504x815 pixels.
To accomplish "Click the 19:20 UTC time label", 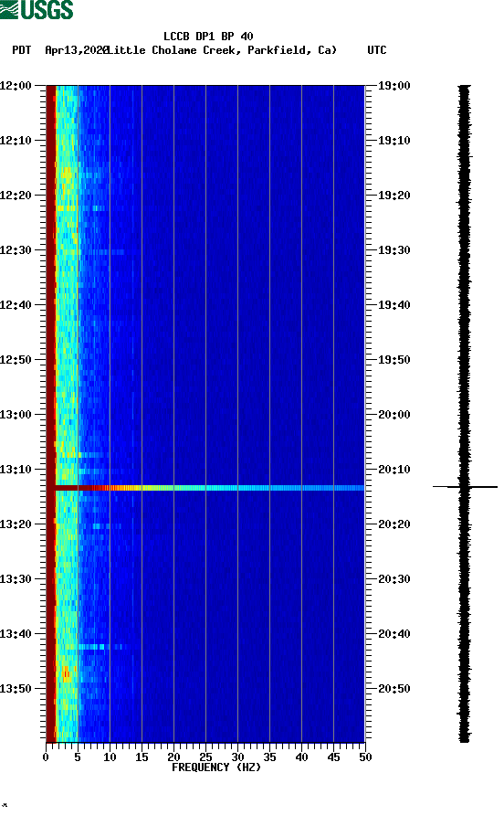I will click(394, 196).
